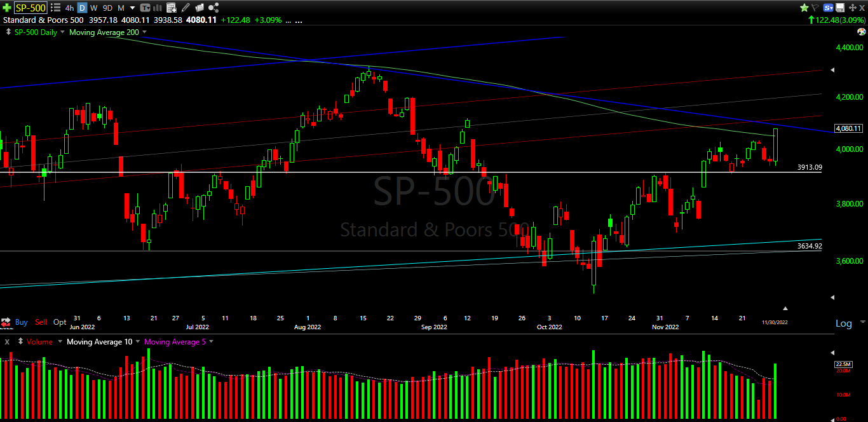Click the 4,400.00 price scale label
Viewport: 868px width, 422px height.
tap(850, 47)
